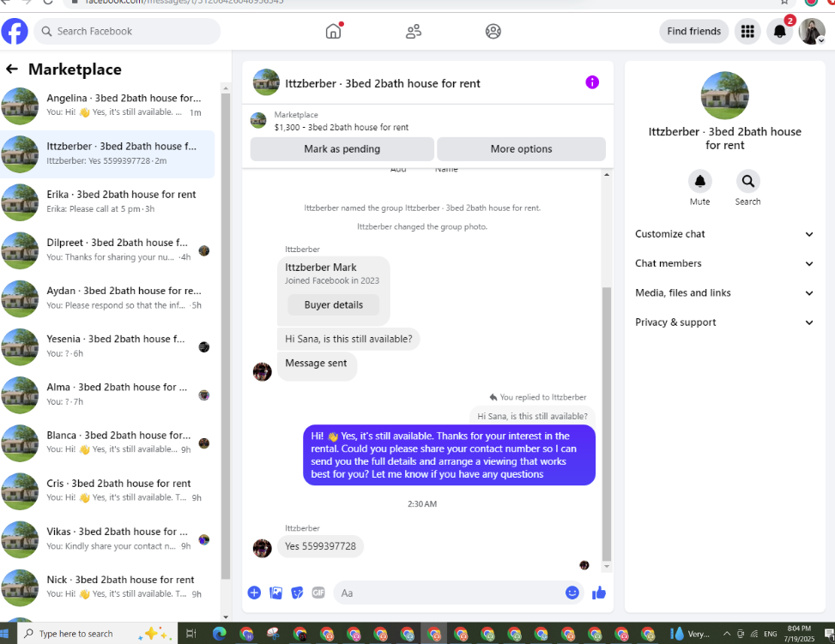Image resolution: width=835 pixels, height=644 pixels.
Task: Open More options for the listing
Action: pyautogui.click(x=522, y=149)
